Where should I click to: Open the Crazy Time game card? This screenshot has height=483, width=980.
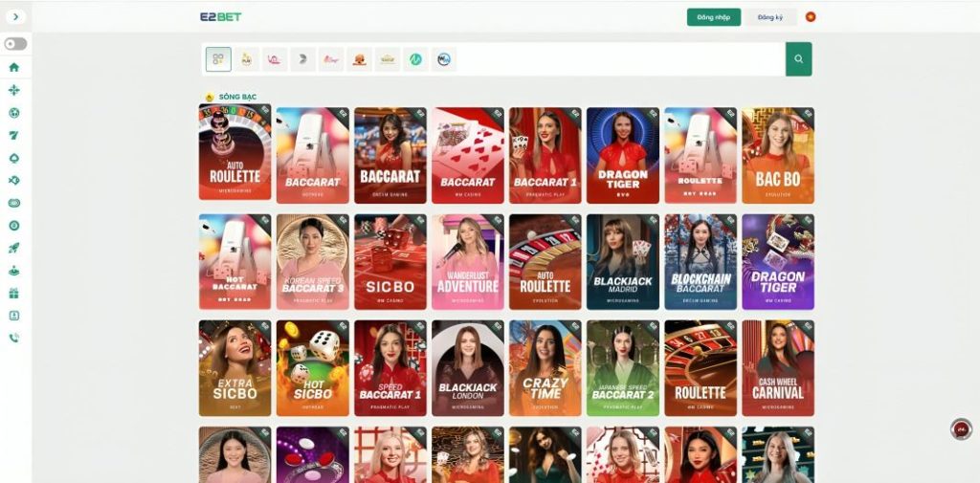coord(545,368)
